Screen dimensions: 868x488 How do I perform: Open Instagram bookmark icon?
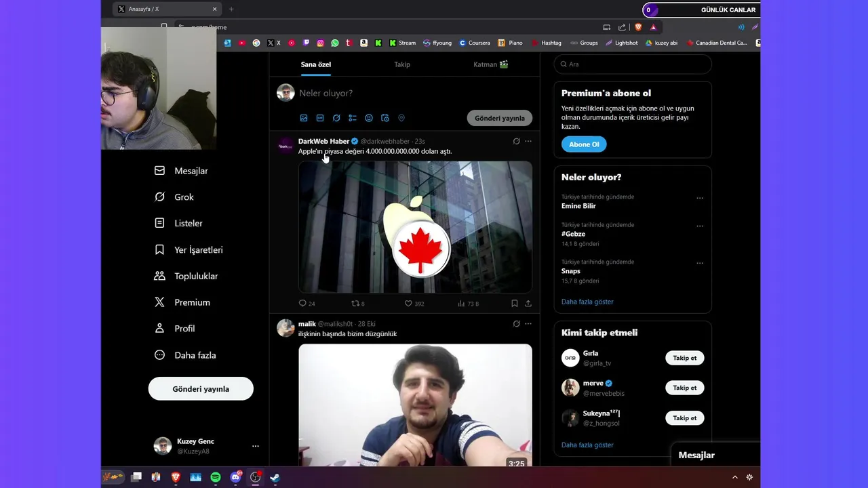pyautogui.click(x=321, y=43)
